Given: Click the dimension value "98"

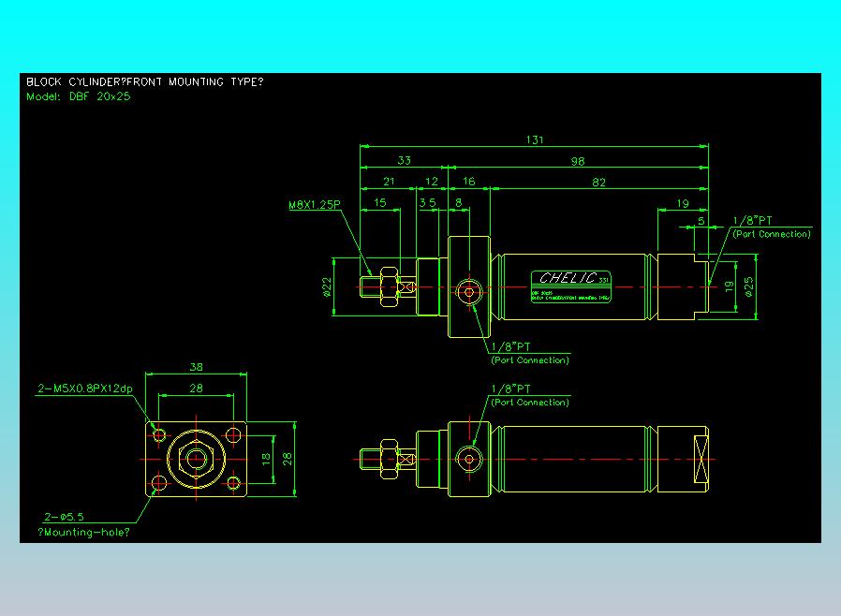Looking at the screenshot, I should tap(578, 161).
